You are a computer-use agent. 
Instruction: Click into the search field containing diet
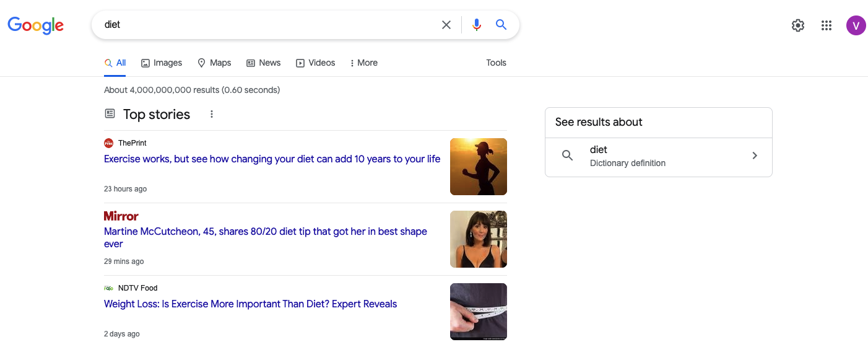tap(266, 25)
